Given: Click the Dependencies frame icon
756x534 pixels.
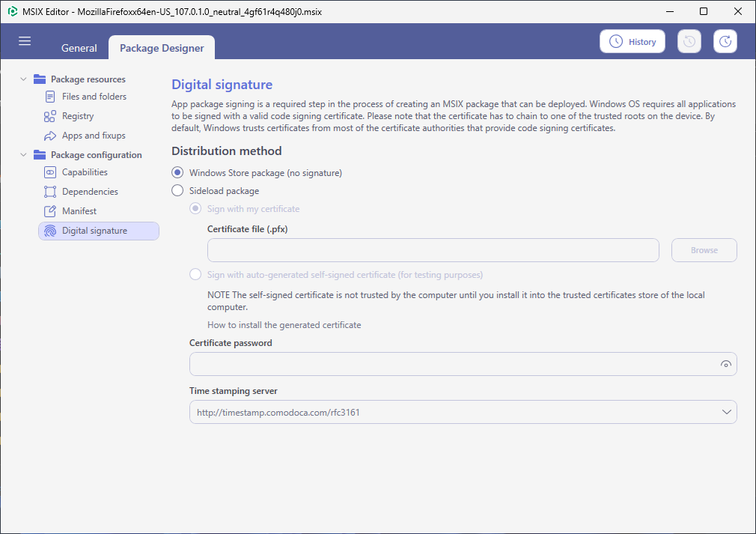Looking at the screenshot, I should point(50,192).
